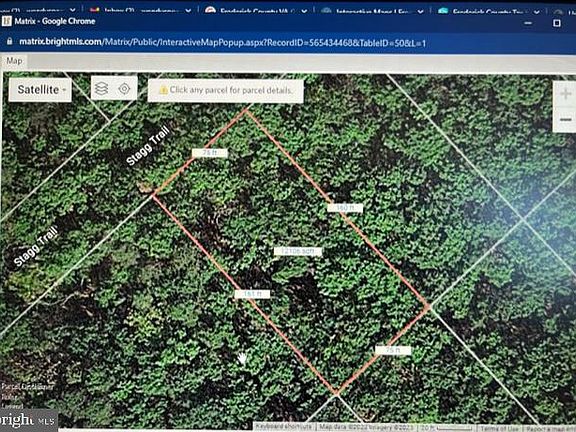Click the 'Click any parcel for parcel details' banner
576x432 pixels.
click(x=226, y=90)
